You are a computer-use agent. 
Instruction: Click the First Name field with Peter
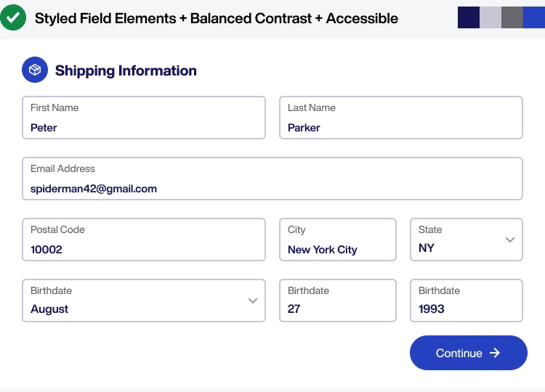(144, 118)
